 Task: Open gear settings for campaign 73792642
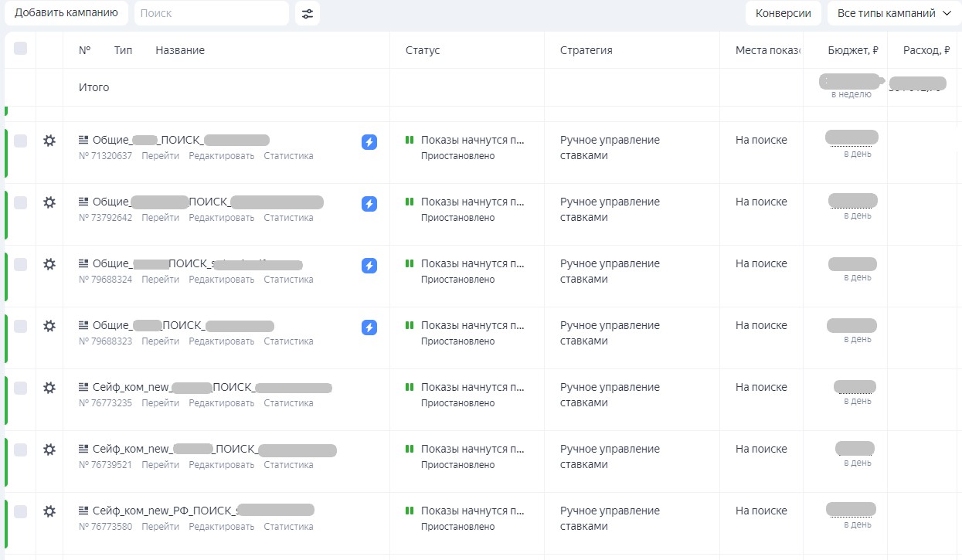click(x=49, y=202)
